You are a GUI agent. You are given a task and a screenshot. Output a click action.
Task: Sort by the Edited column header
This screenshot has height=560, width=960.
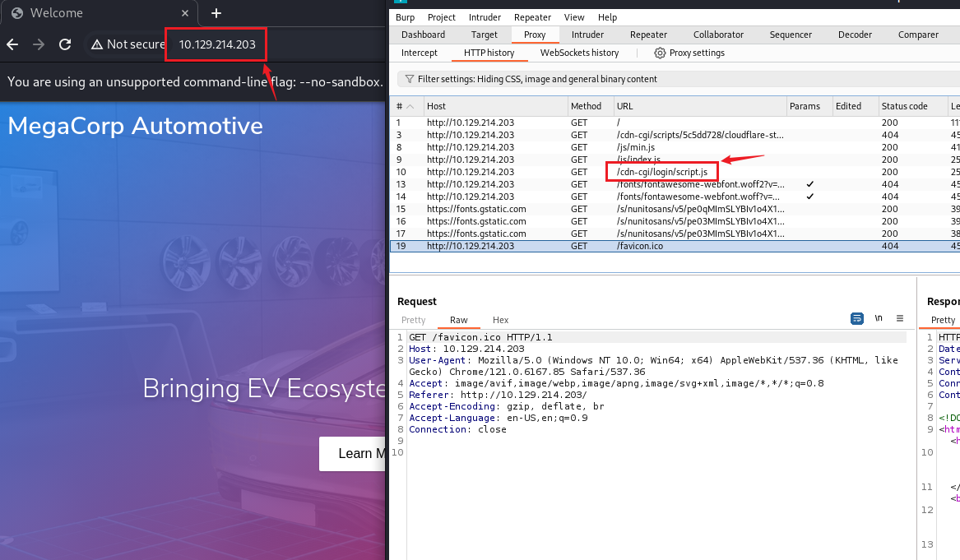click(x=855, y=107)
